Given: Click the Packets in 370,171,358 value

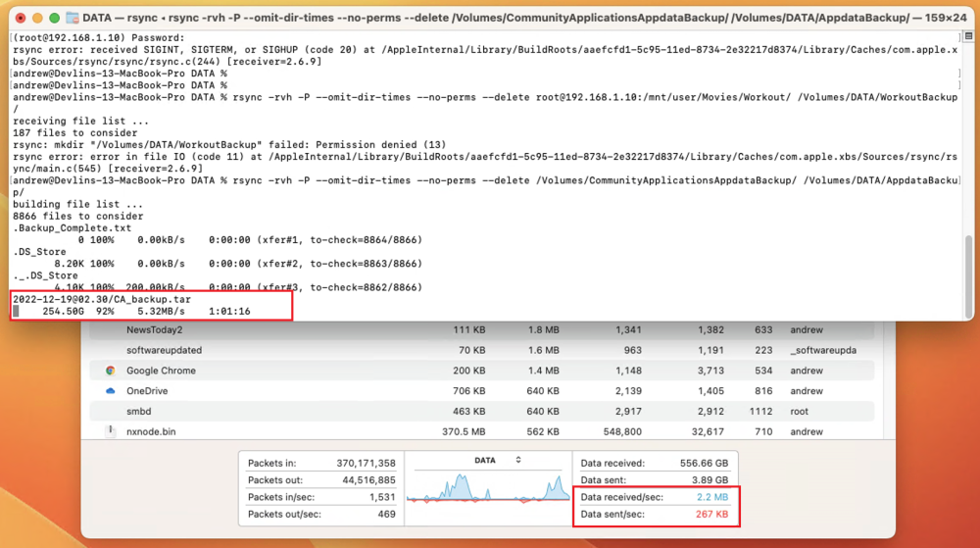Looking at the screenshot, I should pyautogui.click(x=366, y=463).
